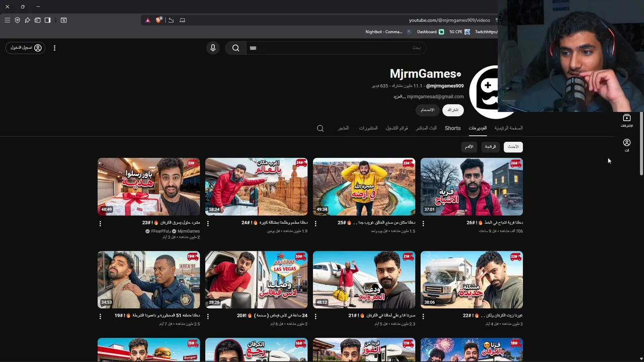Click the YouTube search magnifier button

tap(235, 48)
